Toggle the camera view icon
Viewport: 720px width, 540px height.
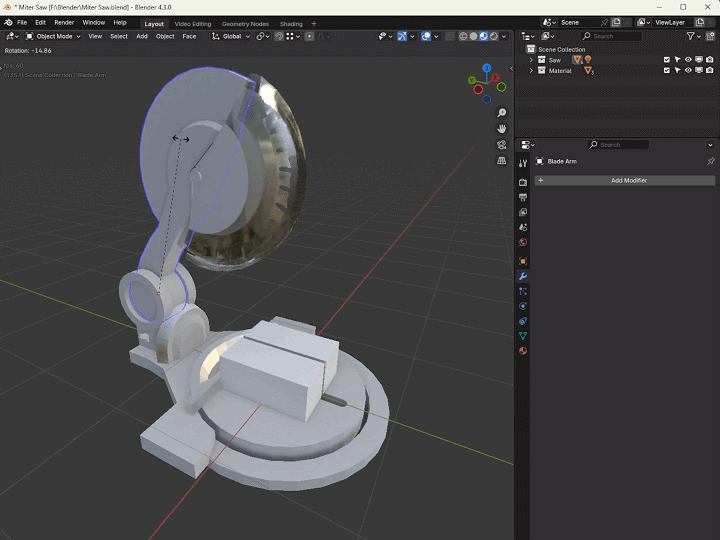[x=501, y=145]
